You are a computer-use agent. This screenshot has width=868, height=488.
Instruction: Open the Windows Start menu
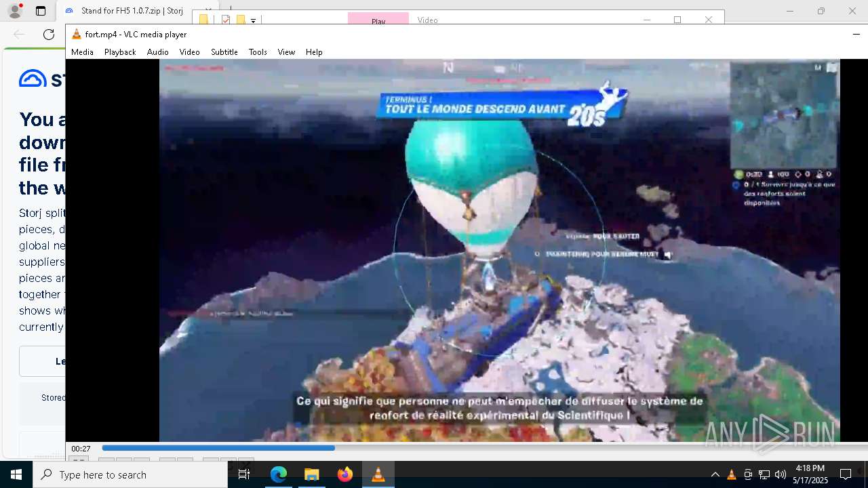click(x=16, y=474)
